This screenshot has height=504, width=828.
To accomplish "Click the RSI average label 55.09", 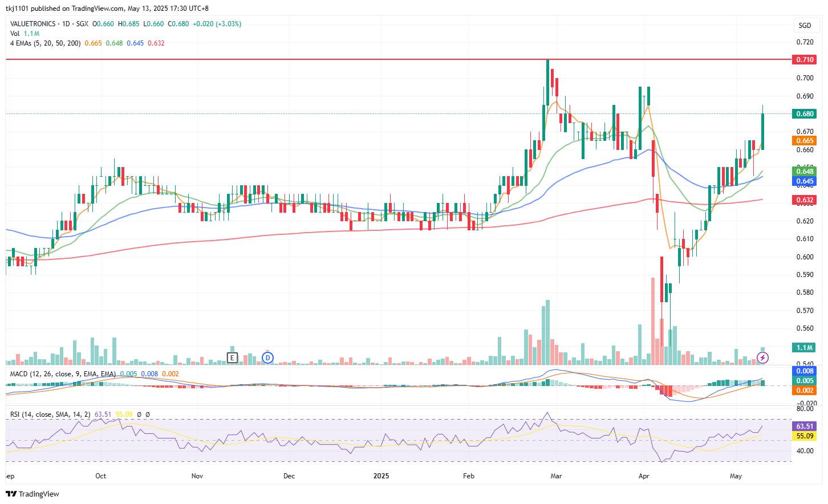I will (x=805, y=436).
